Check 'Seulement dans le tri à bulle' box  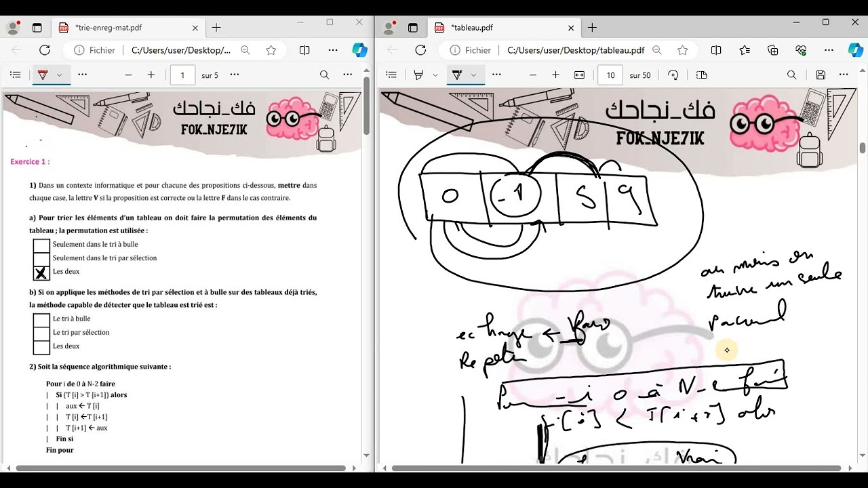(x=41, y=245)
